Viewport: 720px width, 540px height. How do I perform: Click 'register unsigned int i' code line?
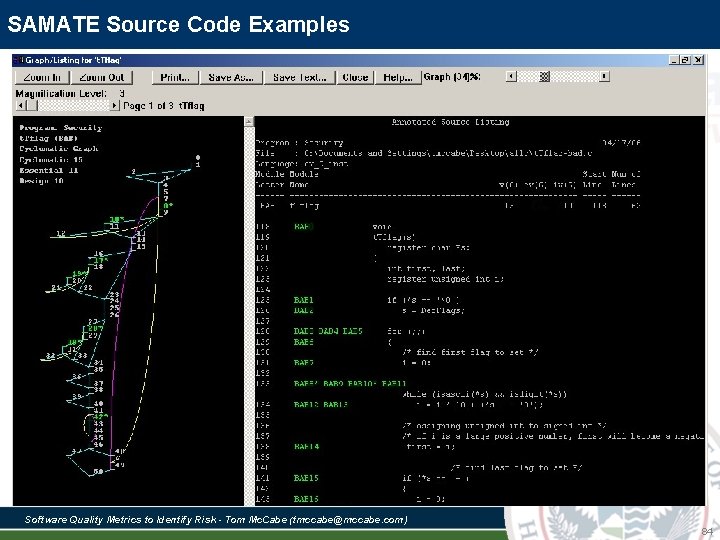(445, 279)
